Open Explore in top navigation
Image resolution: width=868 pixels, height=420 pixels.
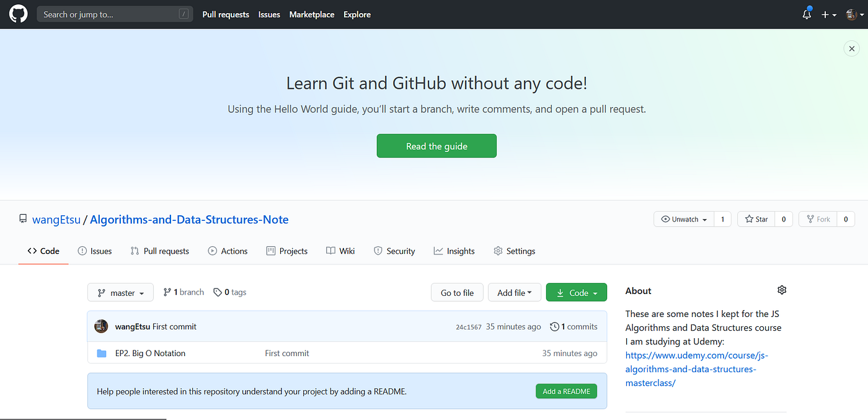357,14
